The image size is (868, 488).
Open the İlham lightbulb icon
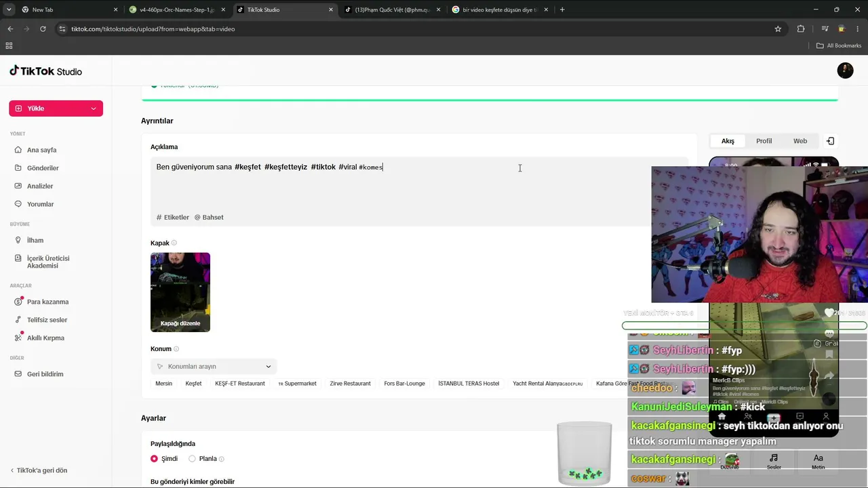tap(18, 240)
